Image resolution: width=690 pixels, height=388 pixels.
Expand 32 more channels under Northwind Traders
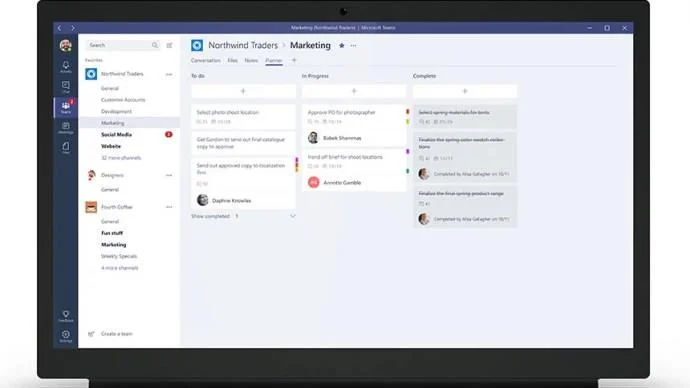click(x=121, y=157)
